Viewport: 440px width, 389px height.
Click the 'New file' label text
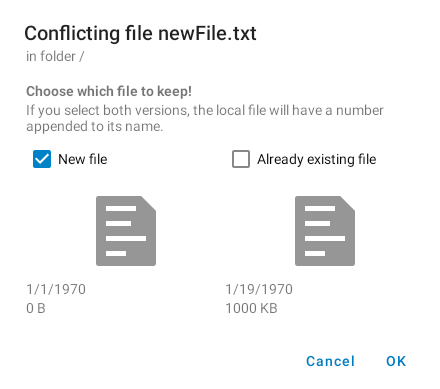point(83,159)
